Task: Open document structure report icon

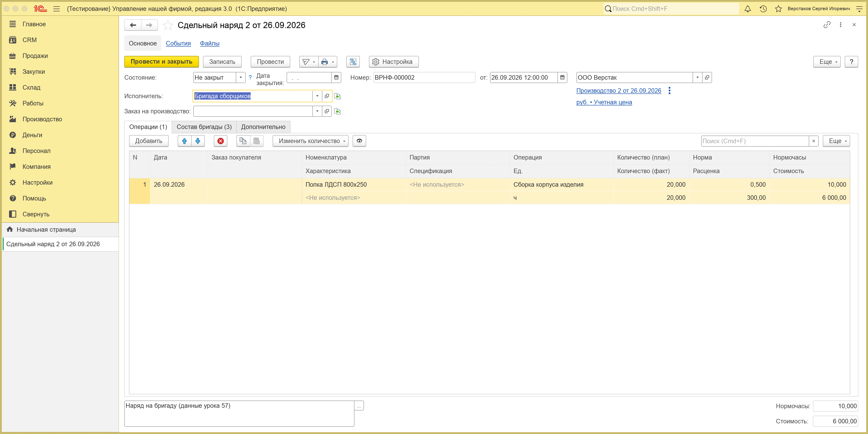Action: pyautogui.click(x=353, y=62)
